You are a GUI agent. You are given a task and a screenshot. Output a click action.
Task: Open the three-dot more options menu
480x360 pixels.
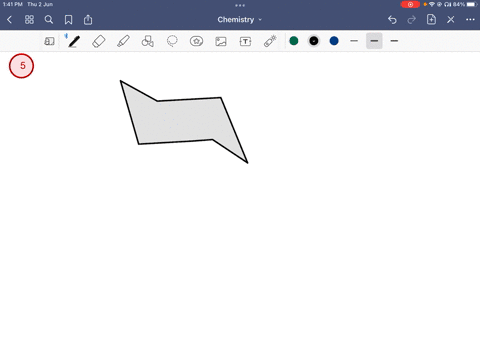(x=470, y=20)
